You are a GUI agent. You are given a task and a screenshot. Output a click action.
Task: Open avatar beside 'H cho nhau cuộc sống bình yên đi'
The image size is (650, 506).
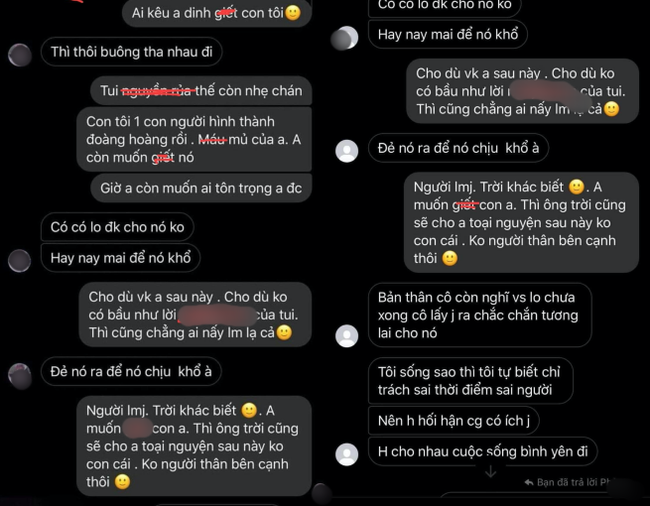[x=347, y=454]
